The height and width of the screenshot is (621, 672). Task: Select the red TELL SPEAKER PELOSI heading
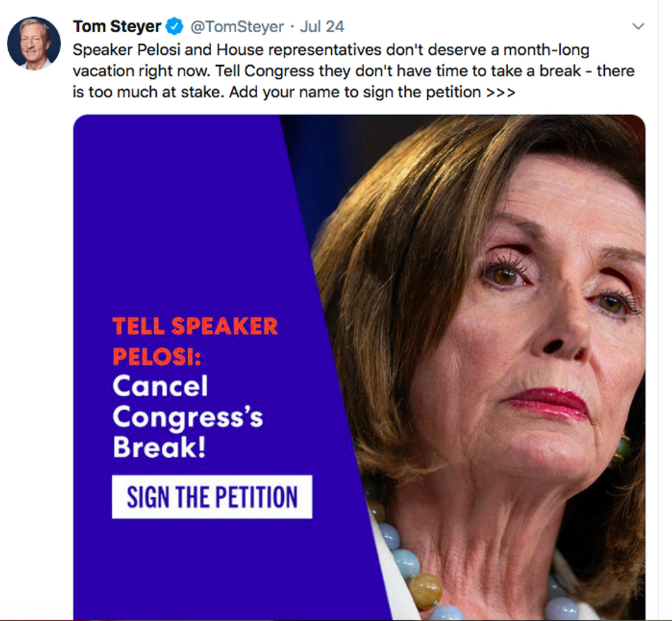click(x=195, y=341)
